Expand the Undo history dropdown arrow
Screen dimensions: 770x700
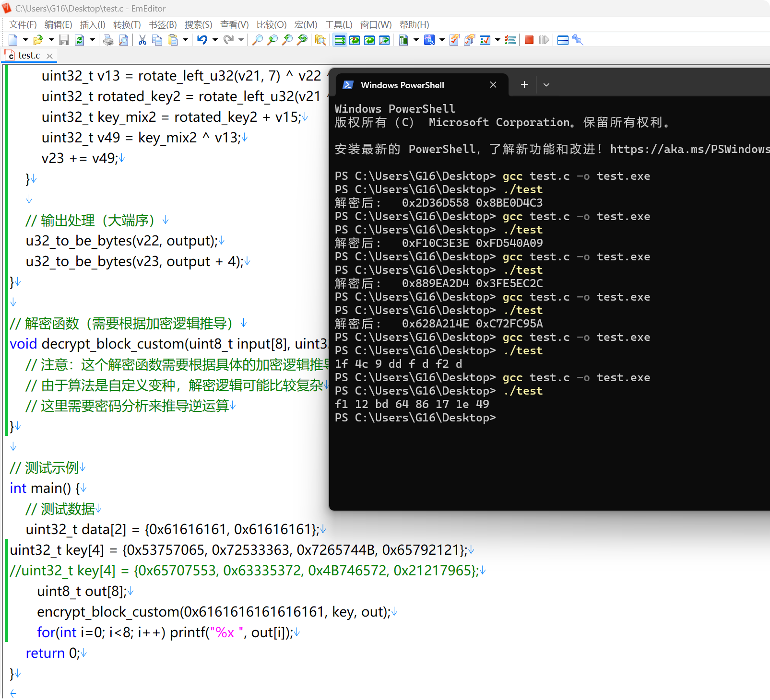pyautogui.click(x=215, y=40)
